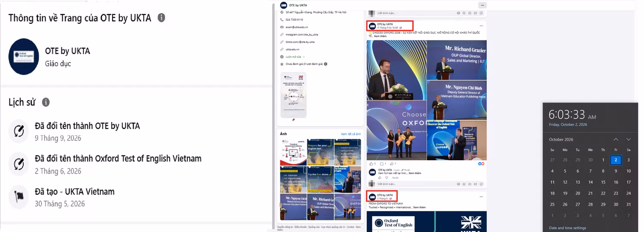Click the Friday, October 2, 2026 date text
Viewport: 644px width, 232px height.
pyautogui.click(x=568, y=125)
